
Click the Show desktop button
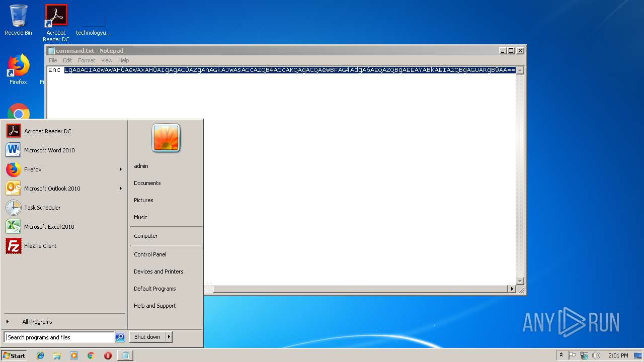[x=639, y=355]
